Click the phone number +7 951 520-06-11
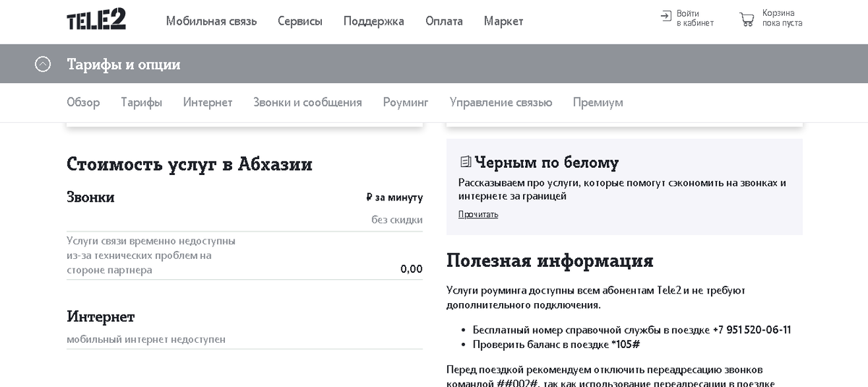 752,330
